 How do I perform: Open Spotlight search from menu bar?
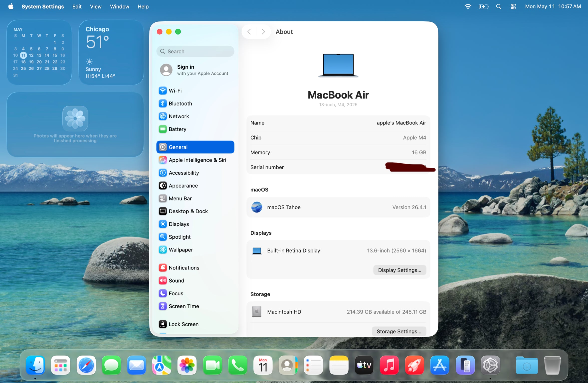click(x=499, y=6)
